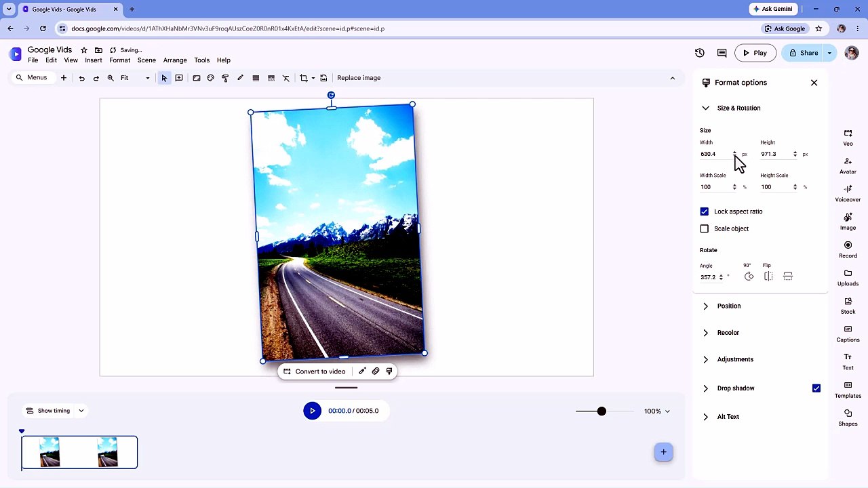Open the Voiceover sidebar tool
The height and width of the screenshot is (488, 868).
848,194
